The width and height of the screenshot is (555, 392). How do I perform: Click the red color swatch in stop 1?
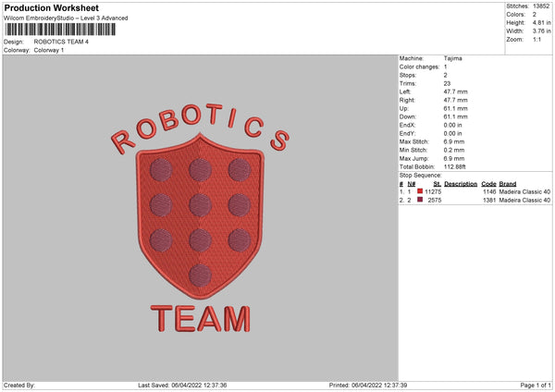click(x=420, y=191)
